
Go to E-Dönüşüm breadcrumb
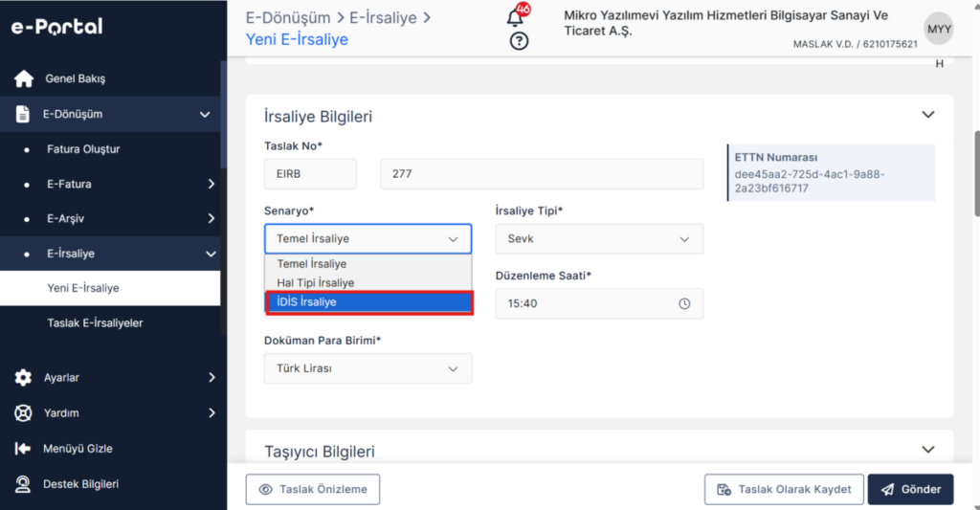pos(288,17)
